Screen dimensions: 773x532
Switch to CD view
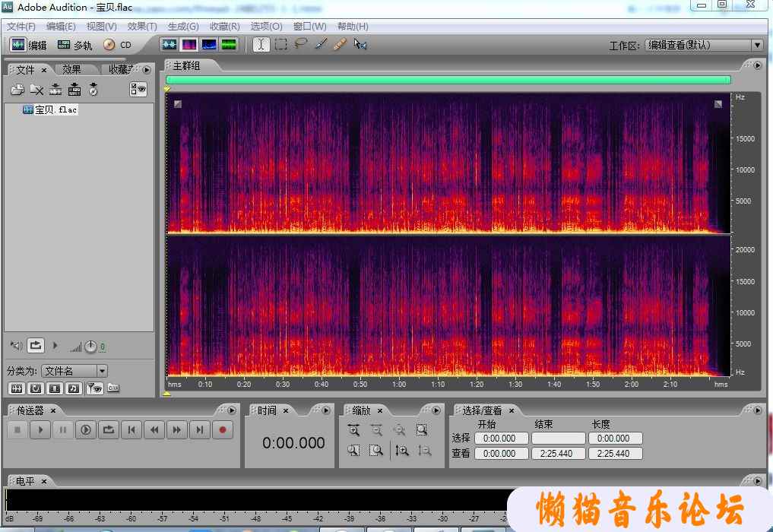coord(117,45)
